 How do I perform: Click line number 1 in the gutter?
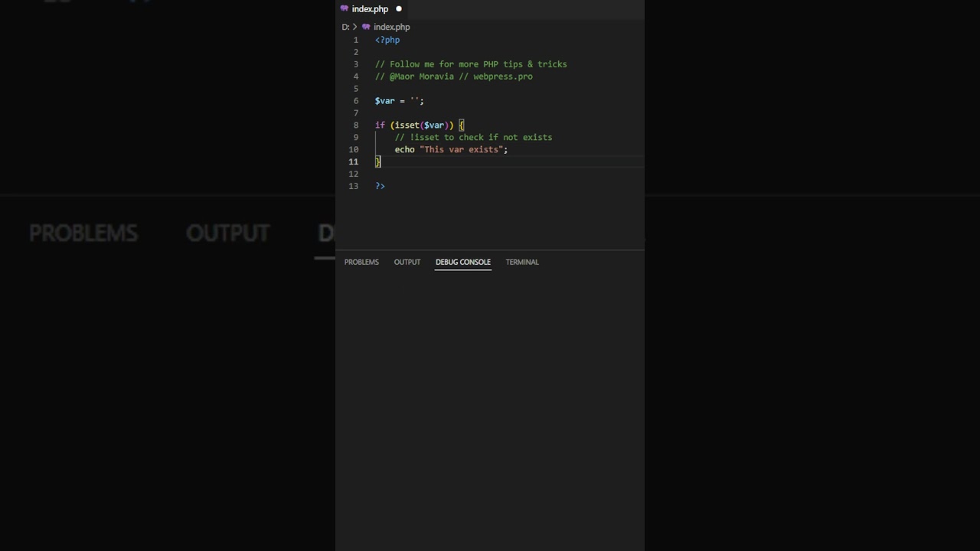(x=355, y=40)
